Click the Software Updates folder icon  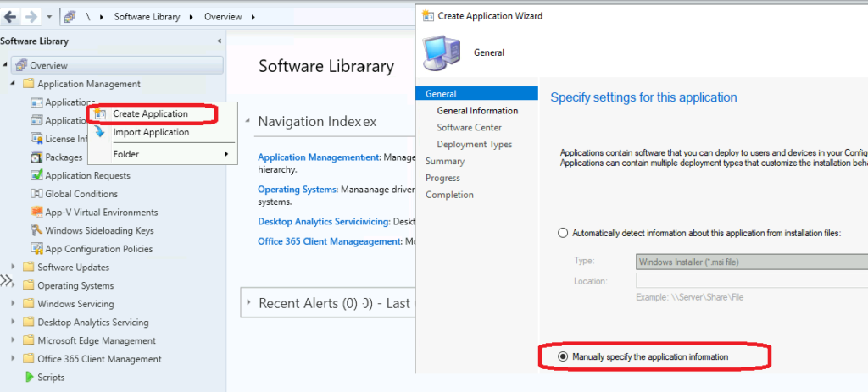tap(29, 267)
